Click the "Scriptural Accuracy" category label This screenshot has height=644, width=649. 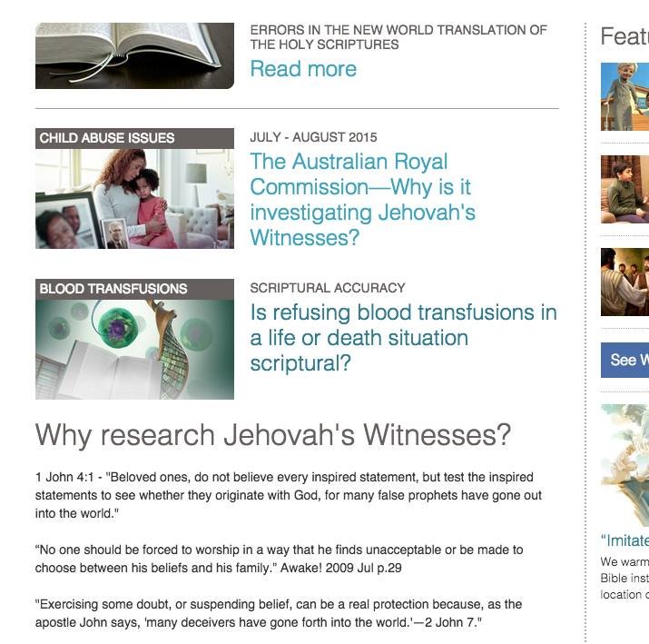pyautogui.click(x=328, y=288)
